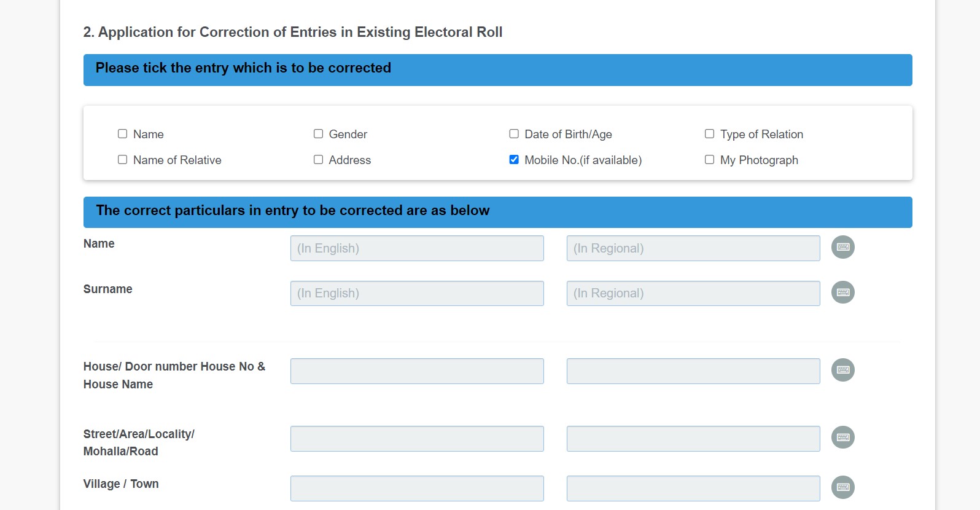The image size is (980, 510).
Task: Click the Name (In English) input
Action: coord(416,248)
